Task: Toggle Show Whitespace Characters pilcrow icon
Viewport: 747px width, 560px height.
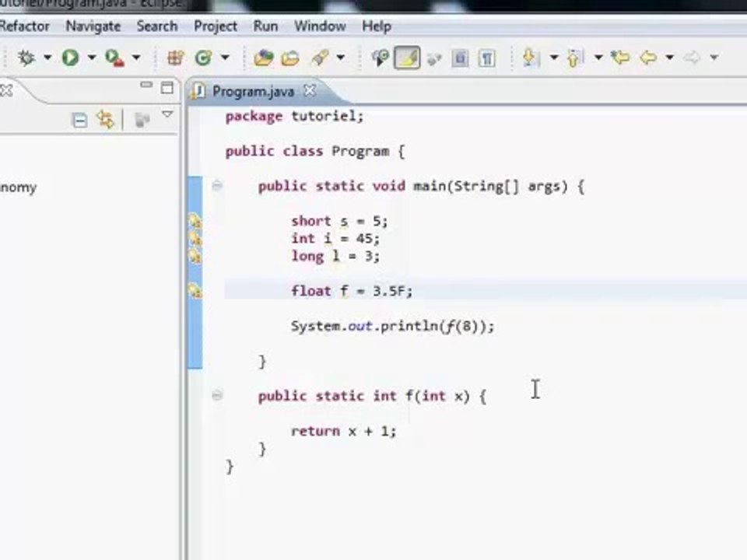Action: [487, 58]
